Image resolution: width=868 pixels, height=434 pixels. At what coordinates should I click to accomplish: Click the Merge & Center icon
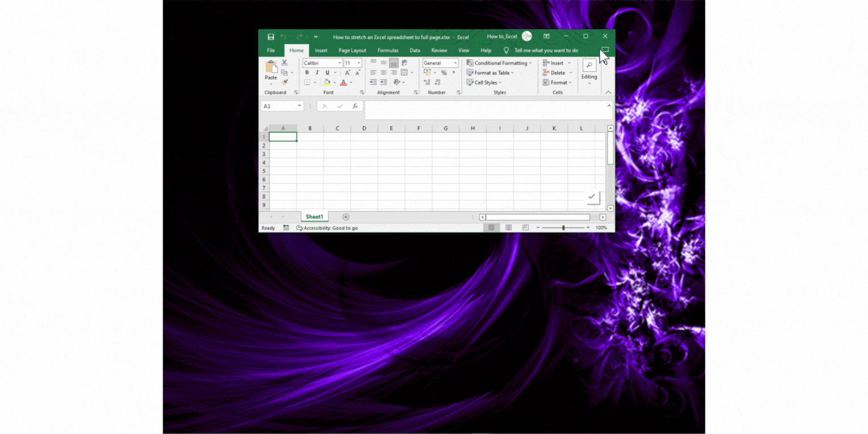404,73
